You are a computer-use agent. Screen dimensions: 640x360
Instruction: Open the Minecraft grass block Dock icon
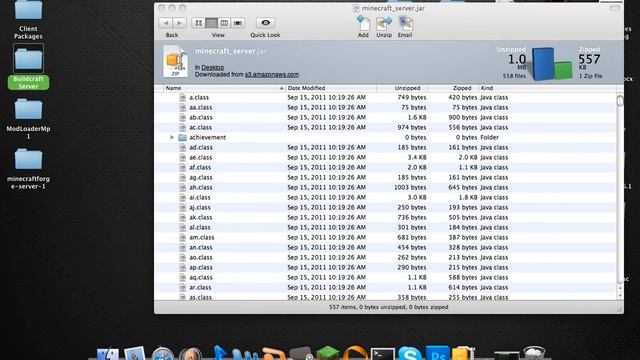pyautogui.click(x=327, y=353)
